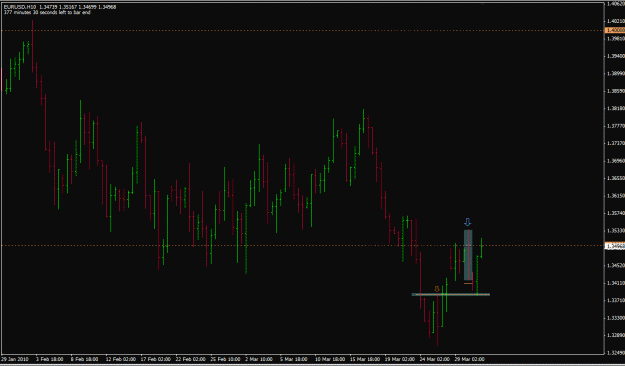Click the 1.38180 price scale label
Screen dimensions: 625x366
[x=615, y=108]
